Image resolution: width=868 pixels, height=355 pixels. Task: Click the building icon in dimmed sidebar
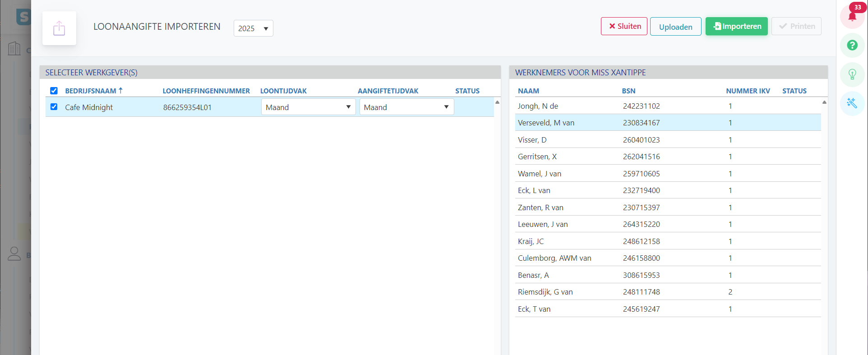14,49
